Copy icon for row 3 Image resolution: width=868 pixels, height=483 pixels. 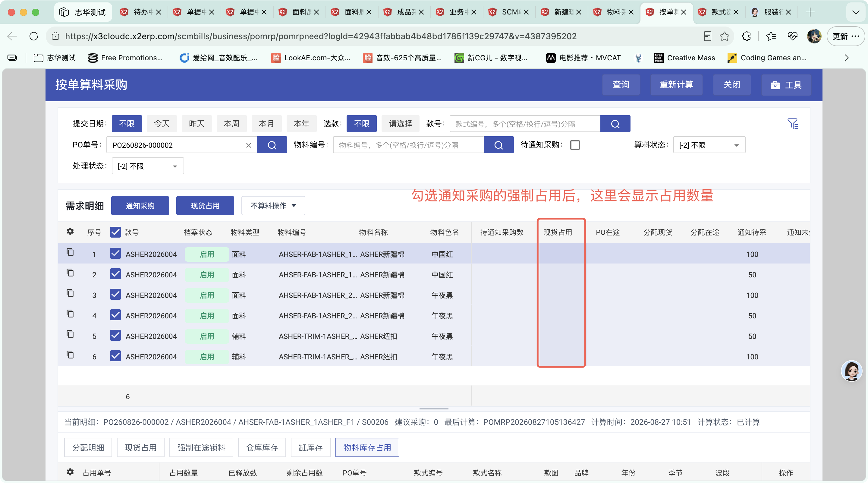tap(70, 294)
